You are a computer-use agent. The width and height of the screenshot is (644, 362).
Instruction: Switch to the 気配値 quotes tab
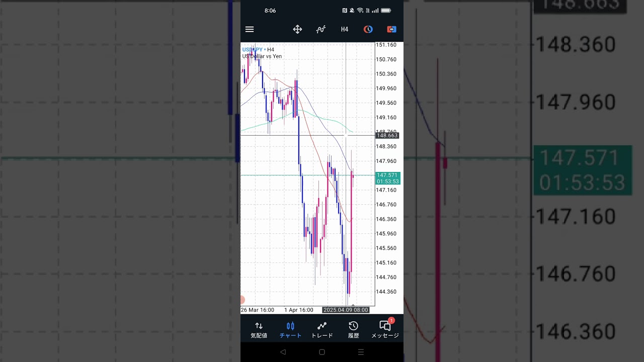point(259,330)
